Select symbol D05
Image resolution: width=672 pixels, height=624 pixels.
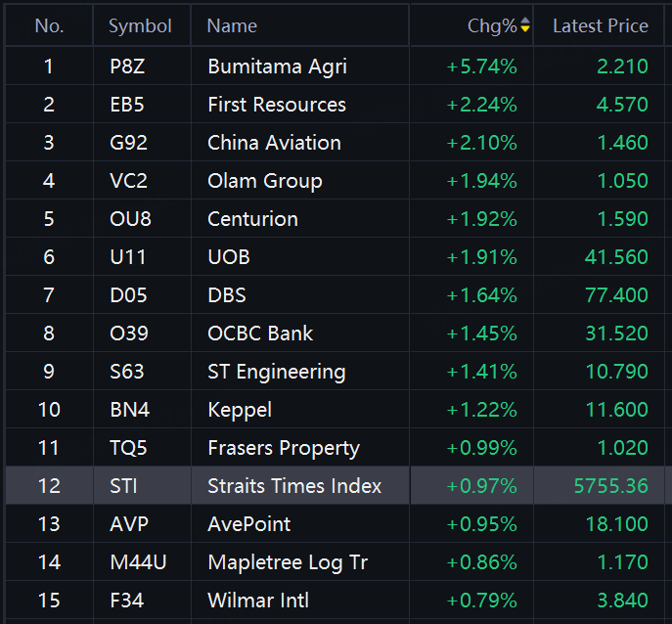pos(128,295)
